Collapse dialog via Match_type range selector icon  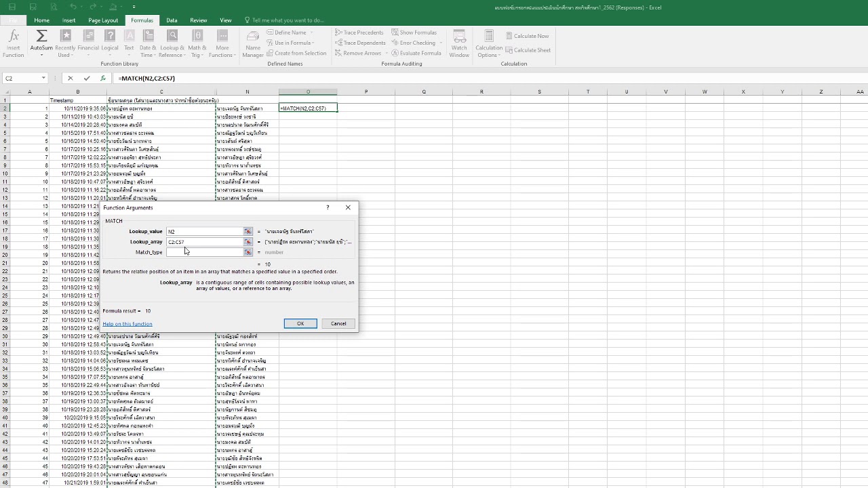(248, 252)
